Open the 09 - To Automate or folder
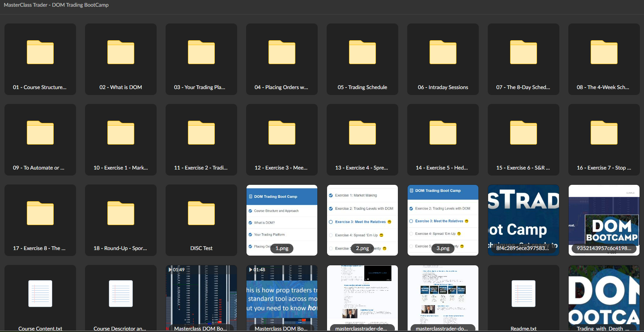This screenshot has height=332, width=644. (x=40, y=140)
